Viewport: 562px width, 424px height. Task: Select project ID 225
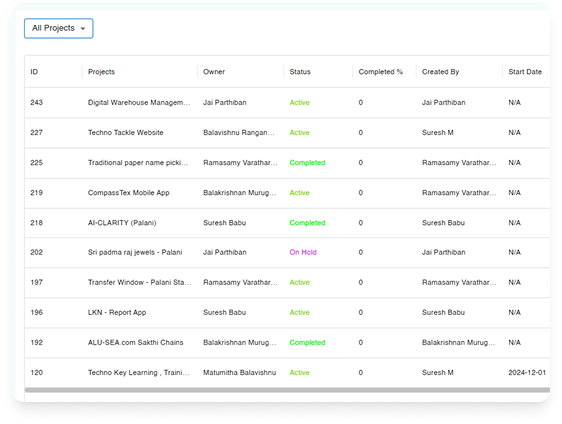click(x=37, y=163)
